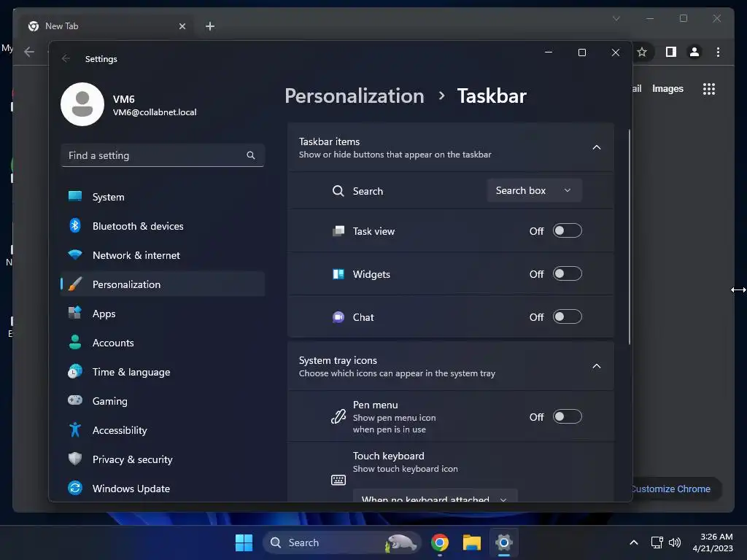Screen dimensions: 747x560
Task: Turn on the Task view toggle
Action: pos(567,231)
